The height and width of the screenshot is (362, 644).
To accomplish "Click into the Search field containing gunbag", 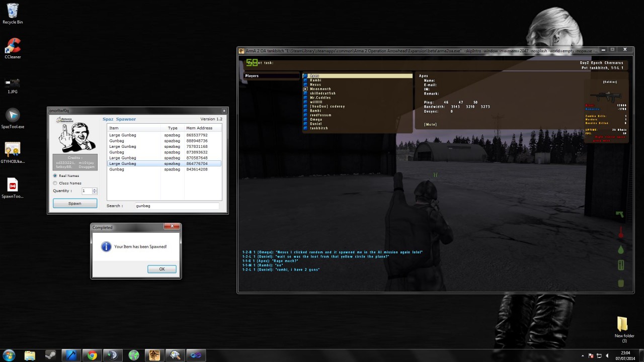I will point(177,206).
